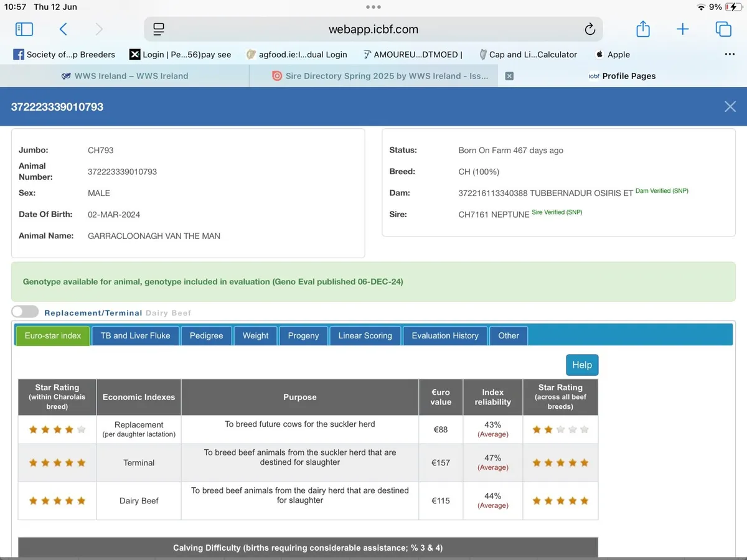
Task: Close the Sire Directory Spring 2025 tab
Action: pos(509,76)
